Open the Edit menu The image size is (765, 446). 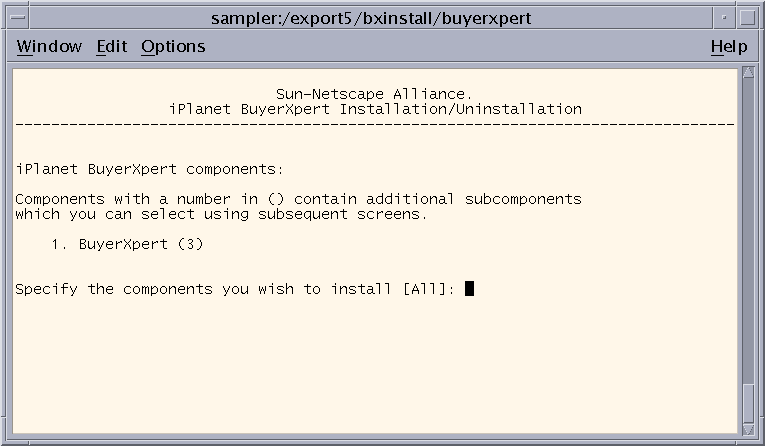coord(112,46)
